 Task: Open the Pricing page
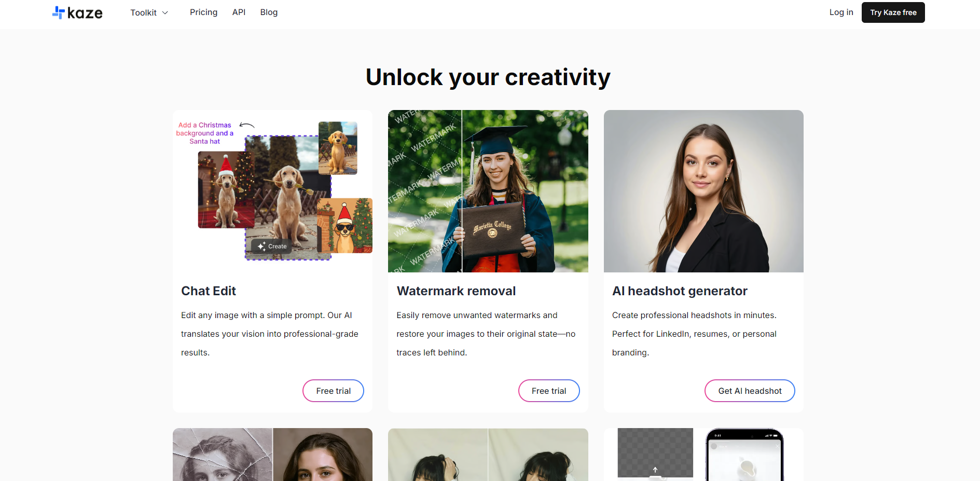[x=203, y=12]
